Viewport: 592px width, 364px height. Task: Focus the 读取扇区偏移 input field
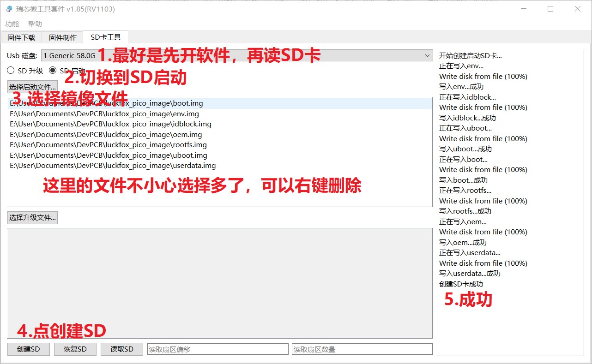pyautogui.click(x=217, y=349)
